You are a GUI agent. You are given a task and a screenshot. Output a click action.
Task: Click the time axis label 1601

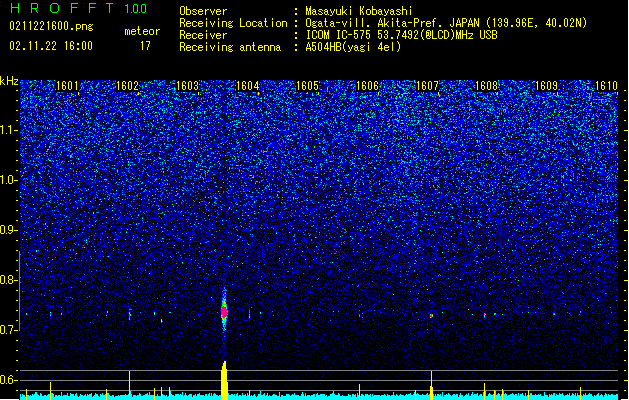(x=67, y=85)
